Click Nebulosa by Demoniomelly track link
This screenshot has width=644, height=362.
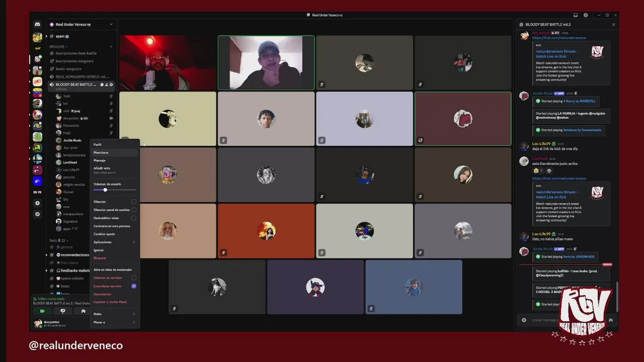pos(582,130)
